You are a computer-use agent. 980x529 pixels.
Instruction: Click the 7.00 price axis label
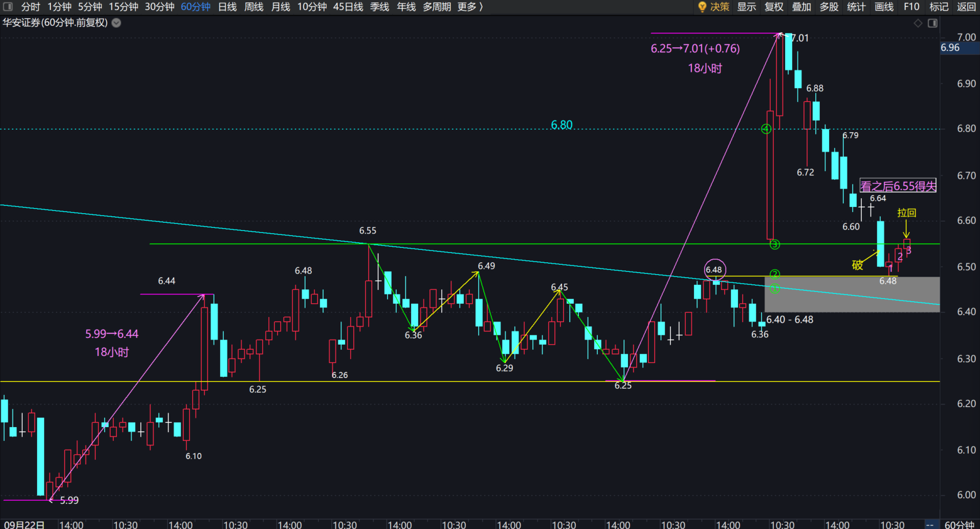[966, 37]
